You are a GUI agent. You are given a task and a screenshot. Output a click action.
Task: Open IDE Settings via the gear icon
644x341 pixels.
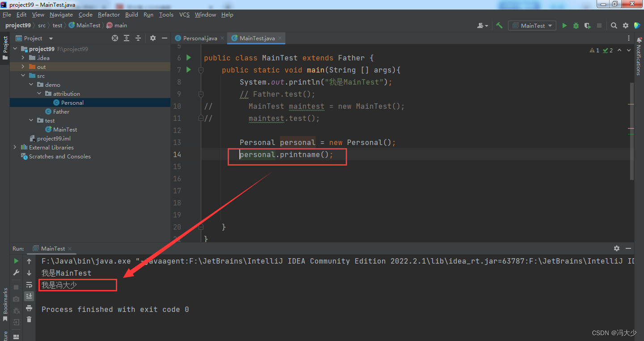625,26
